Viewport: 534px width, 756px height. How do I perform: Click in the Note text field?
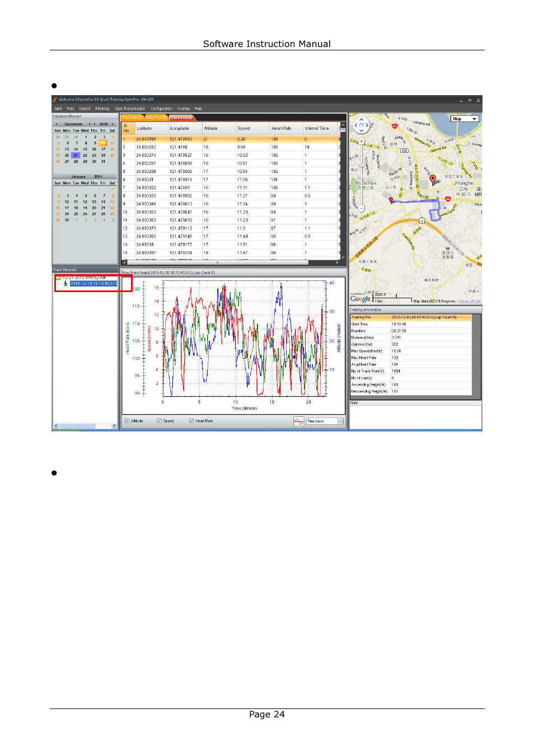tap(415, 417)
